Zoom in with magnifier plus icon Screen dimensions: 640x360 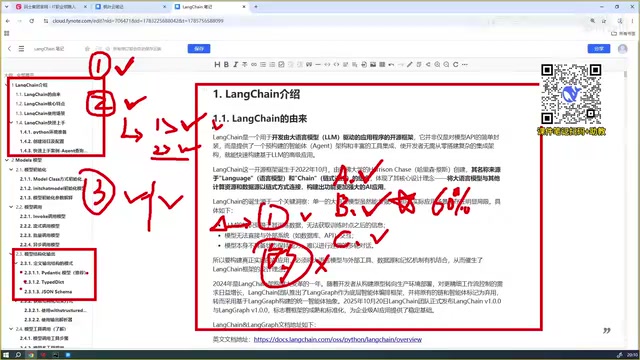coord(437,64)
